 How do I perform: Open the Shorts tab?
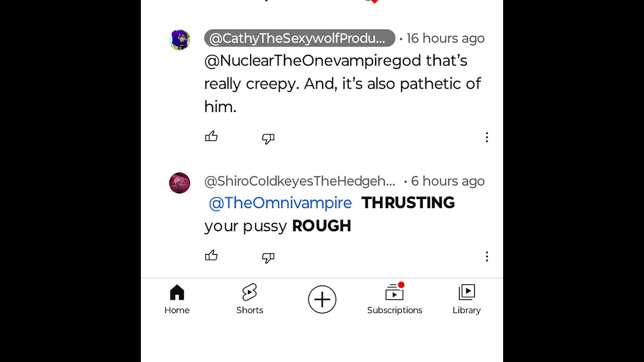click(250, 299)
